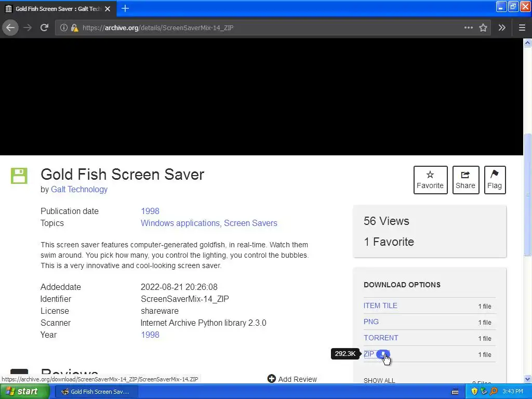532x399 pixels.
Task: Open the browser hamburger menu
Action: pos(522,28)
